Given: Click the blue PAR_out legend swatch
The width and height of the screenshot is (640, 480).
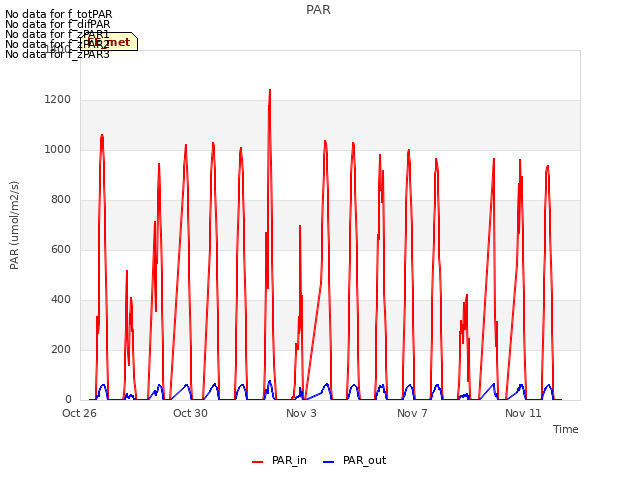Looking at the screenshot, I should click(329, 462).
